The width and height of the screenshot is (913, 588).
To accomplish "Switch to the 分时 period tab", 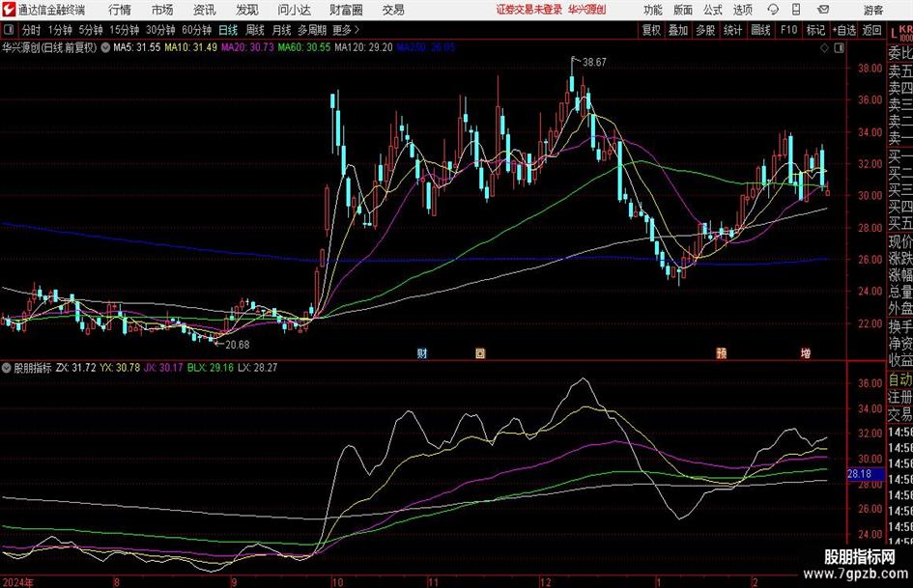I will coord(32,30).
